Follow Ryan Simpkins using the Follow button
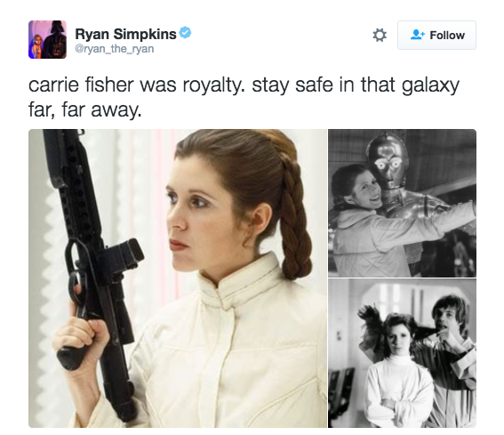The width and height of the screenshot is (504, 435). click(x=436, y=35)
